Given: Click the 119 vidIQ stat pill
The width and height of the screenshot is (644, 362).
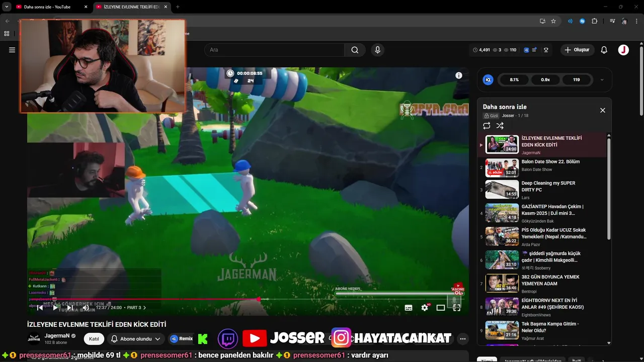Looking at the screenshot, I should 577,79.
